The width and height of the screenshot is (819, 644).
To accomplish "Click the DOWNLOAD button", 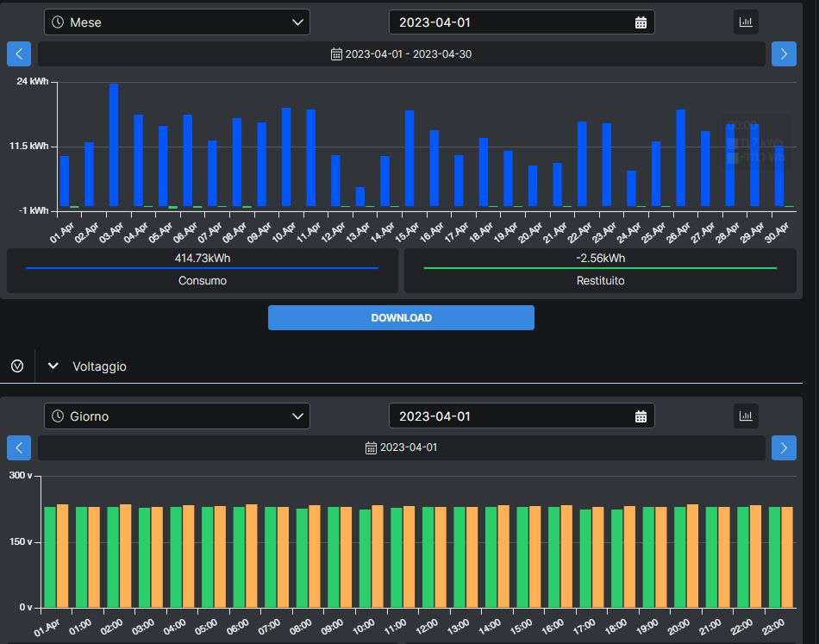I will 401,318.
